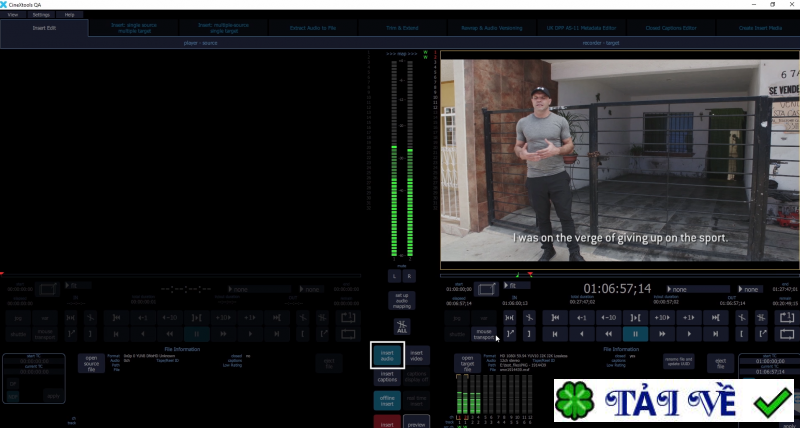The image size is (800, 428).
Task: Step back ten frames in the recorder
Action: pos(608,317)
